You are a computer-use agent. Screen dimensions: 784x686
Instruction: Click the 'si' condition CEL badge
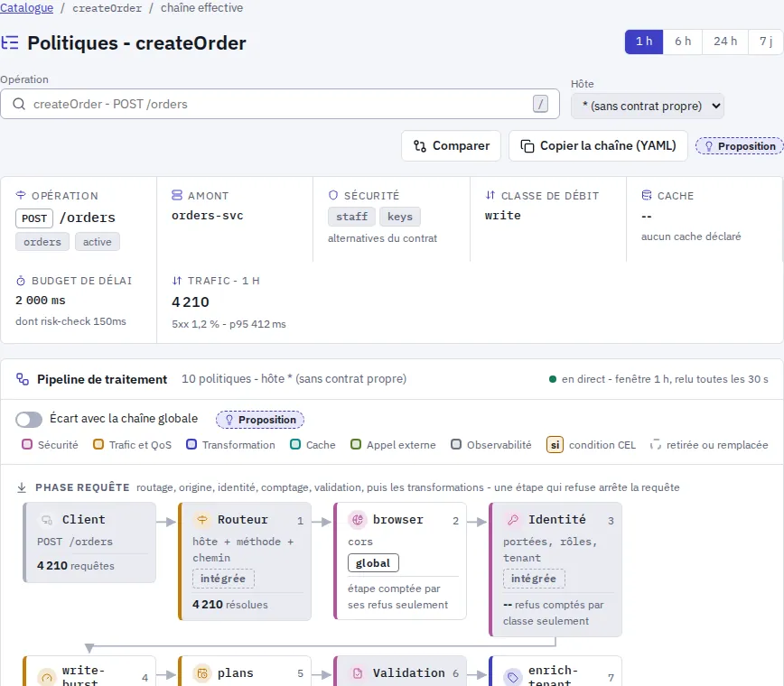(x=555, y=445)
